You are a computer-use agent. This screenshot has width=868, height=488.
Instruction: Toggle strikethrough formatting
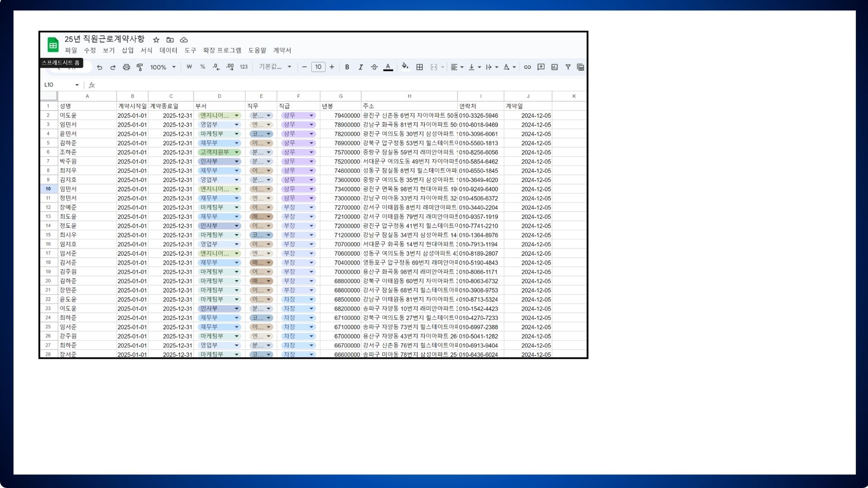pyautogui.click(x=374, y=67)
